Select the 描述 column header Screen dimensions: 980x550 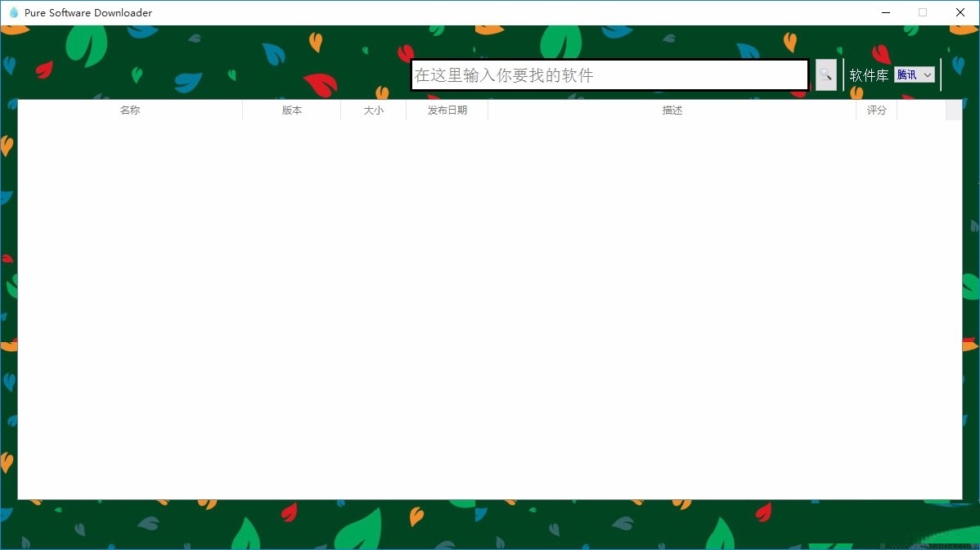[672, 110]
